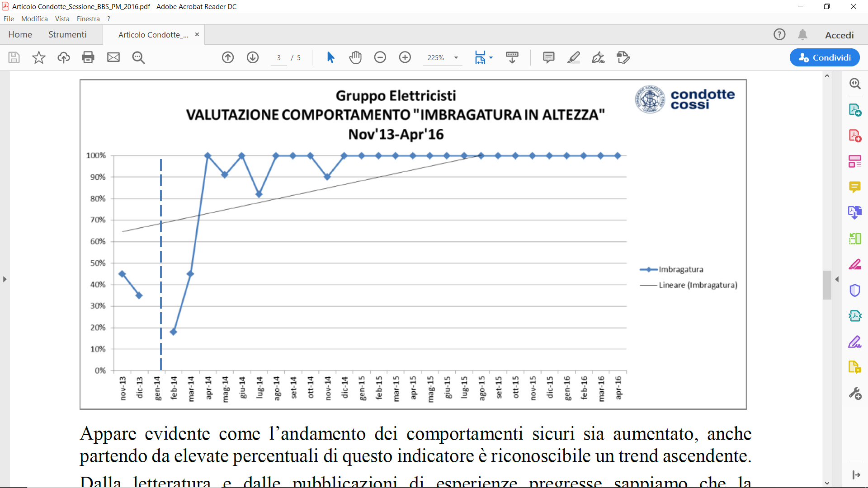This screenshot has width=868, height=488.
Task: Click the Print file icon
Action: coord(88,57)
